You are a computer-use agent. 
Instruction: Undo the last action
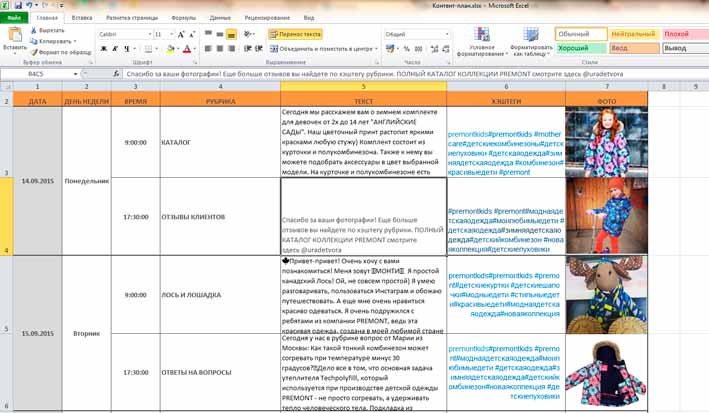pos(30,5)
